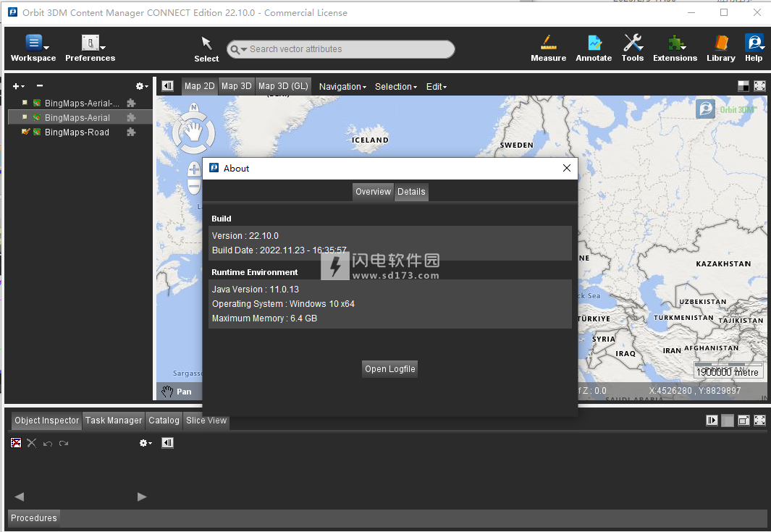Click the Open Logfile button
Viewport: 771px width, 532px height.
tap(390, 368)
